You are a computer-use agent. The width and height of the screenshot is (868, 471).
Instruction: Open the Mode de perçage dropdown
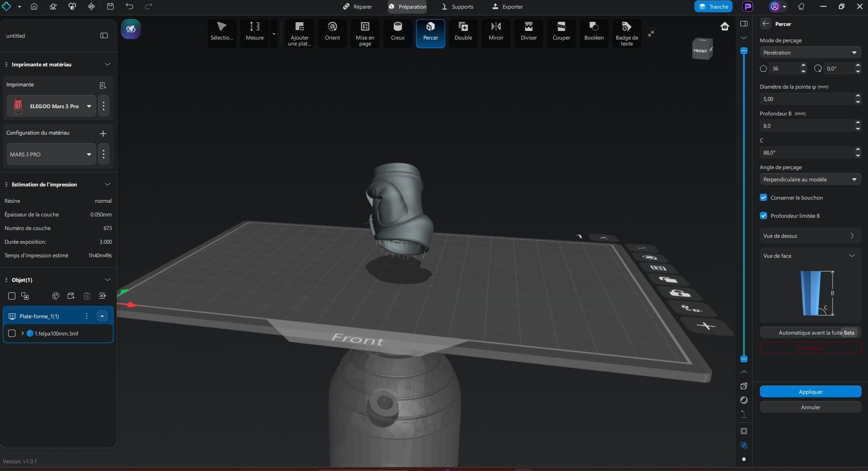(x=810, y=53)
